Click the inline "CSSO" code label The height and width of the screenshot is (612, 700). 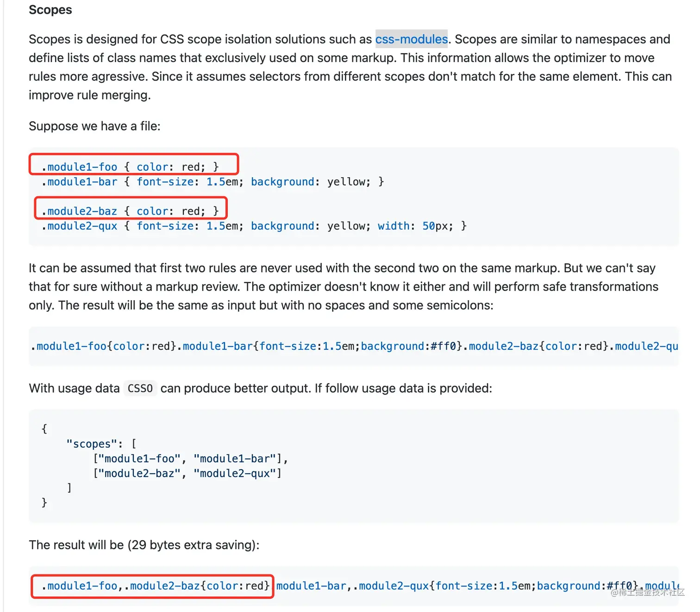140,388
